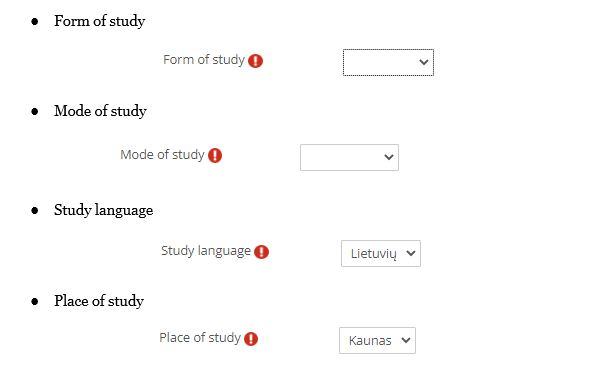Click the grey Form of study field label
The height and width of the screenshot is (376, 601).
pos(204,60)
